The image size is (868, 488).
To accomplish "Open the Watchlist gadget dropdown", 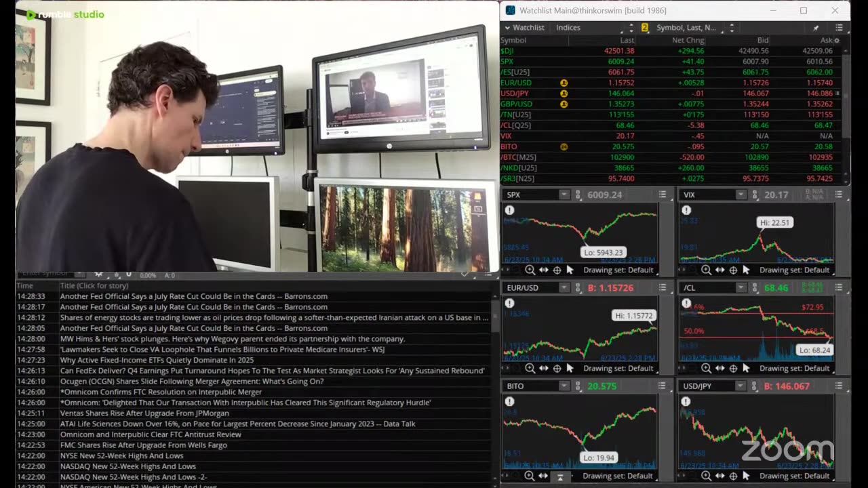I will click(x=524, y=28).
